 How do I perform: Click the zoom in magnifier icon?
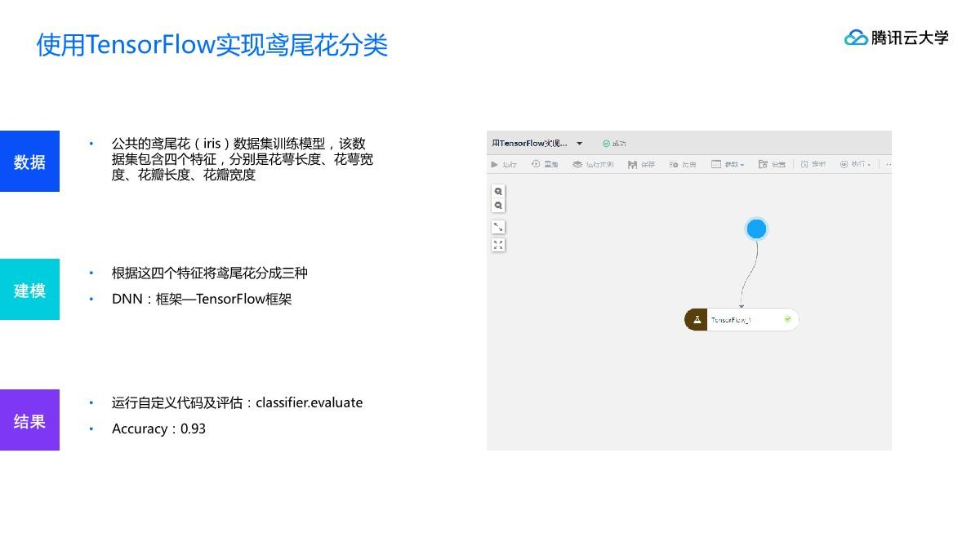(x=498, y=191)
